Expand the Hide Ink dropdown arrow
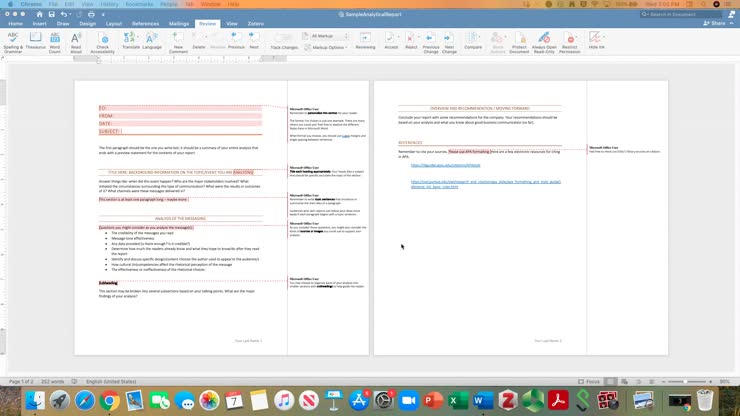 click(x=604, y=37)
